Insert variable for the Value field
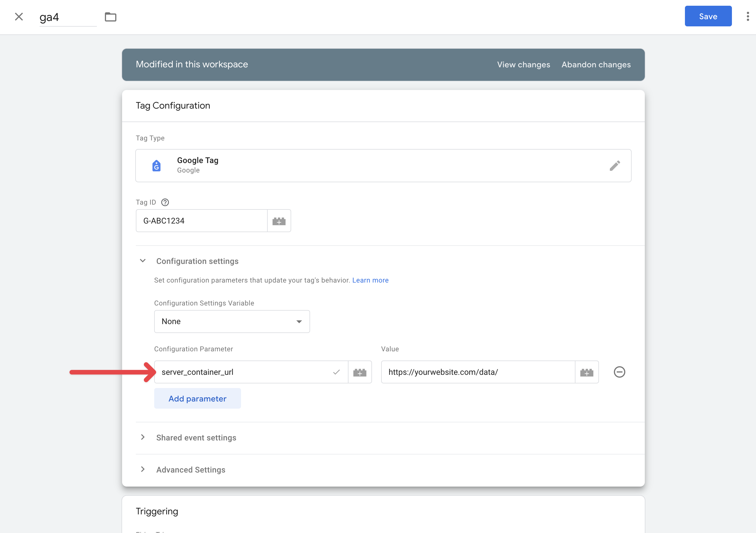Viewport: 756px width, 533px height. tap(586, 372)
